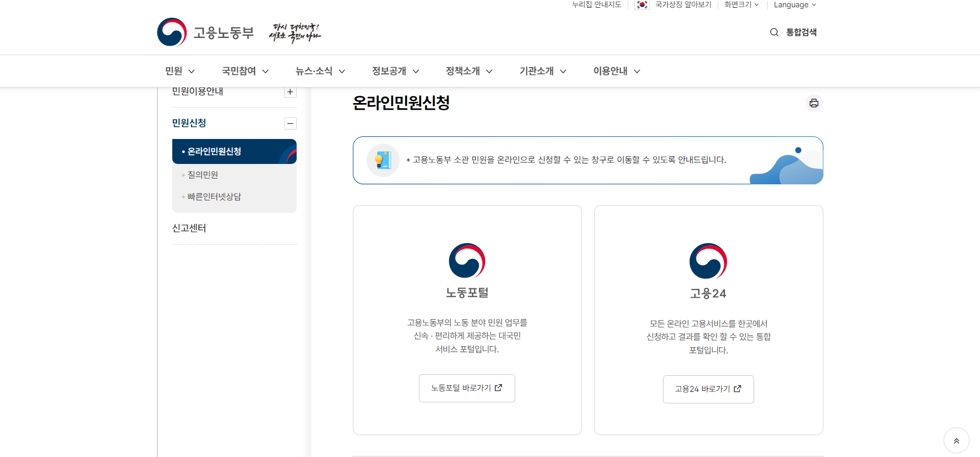980x457 pixels.
Task: Print the page with printer icon
Action: pyautogui.click(x=814, y=103)
